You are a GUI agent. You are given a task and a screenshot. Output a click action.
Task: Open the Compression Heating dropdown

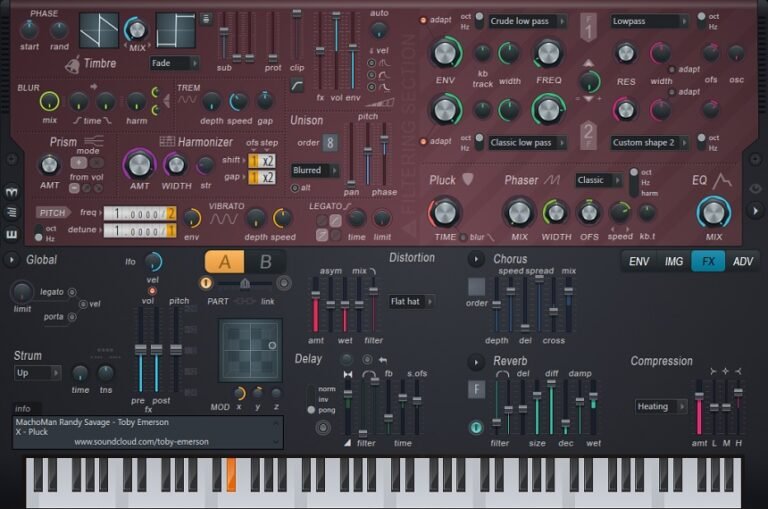pyautogui.click(x=661, y=407)
